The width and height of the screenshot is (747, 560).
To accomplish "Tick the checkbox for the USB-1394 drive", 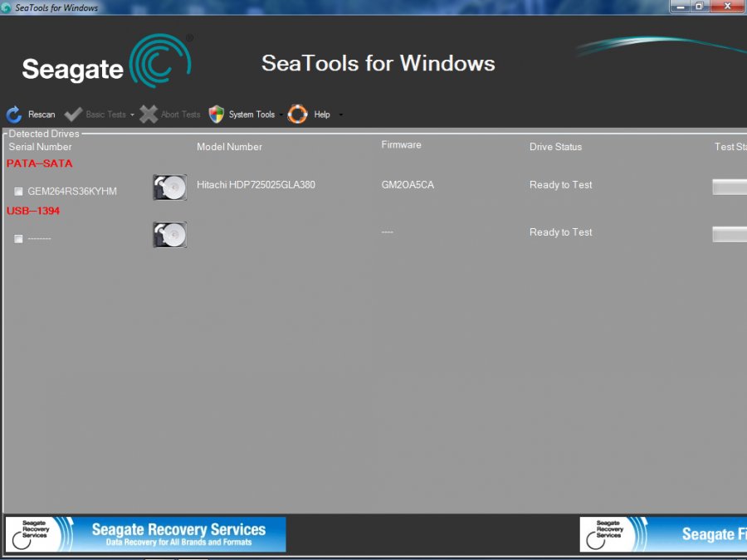I will pyautogui.click(x=18, y=239).
